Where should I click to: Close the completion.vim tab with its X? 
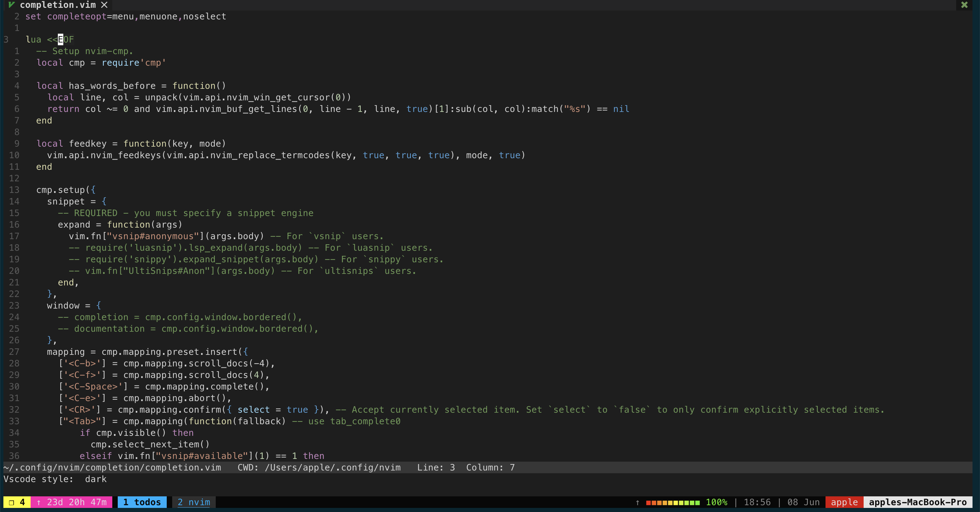click(104, 5)
